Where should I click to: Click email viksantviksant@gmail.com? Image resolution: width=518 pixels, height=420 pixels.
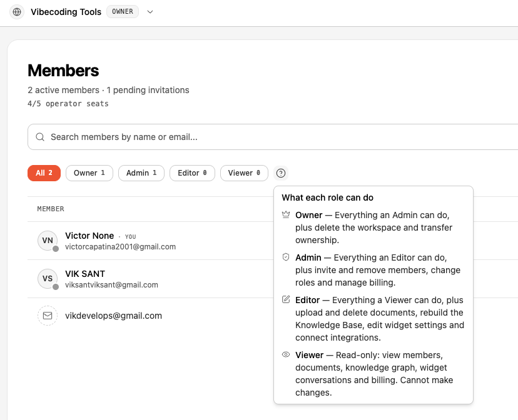tap(111, 285)
